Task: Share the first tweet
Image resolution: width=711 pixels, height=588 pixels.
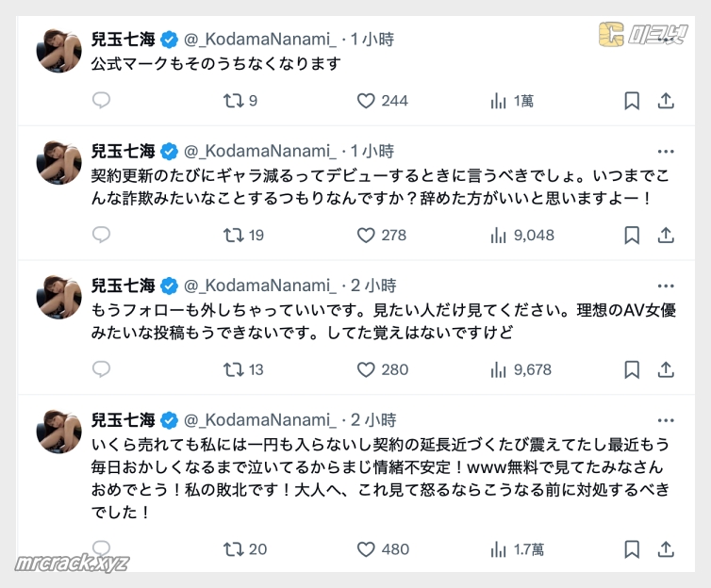Action: click(x=665, y=101)
